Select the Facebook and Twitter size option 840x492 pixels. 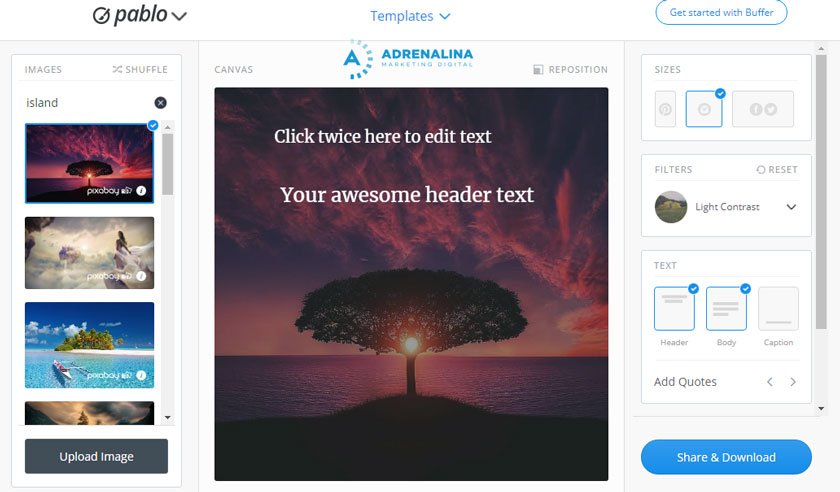pyautogui.click(x=763, y=109)
